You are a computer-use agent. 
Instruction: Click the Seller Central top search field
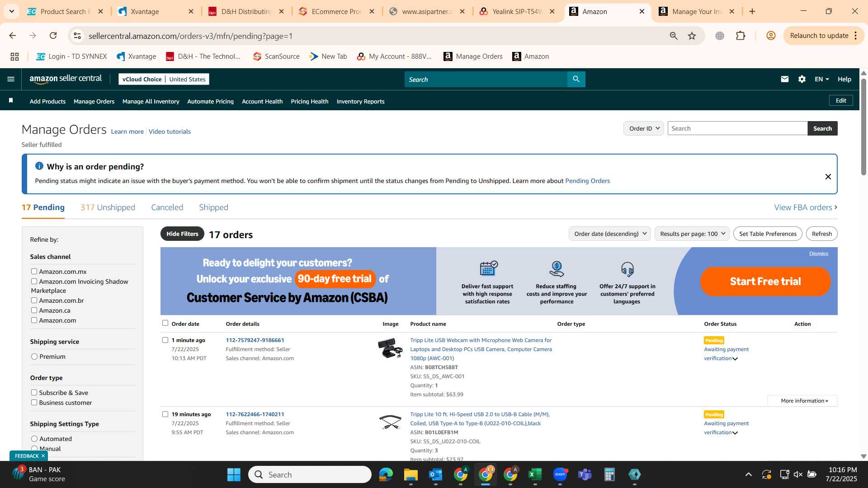coord(486,79)
